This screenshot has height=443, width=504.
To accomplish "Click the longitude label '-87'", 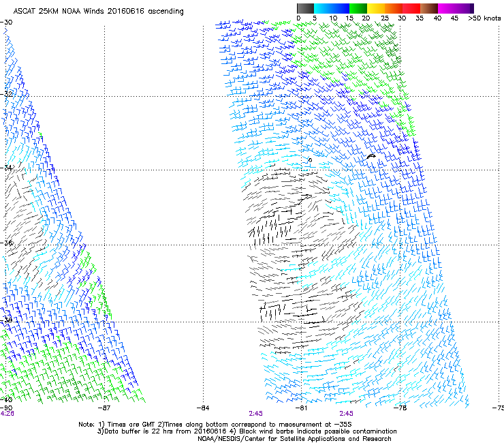I will 104,408.
